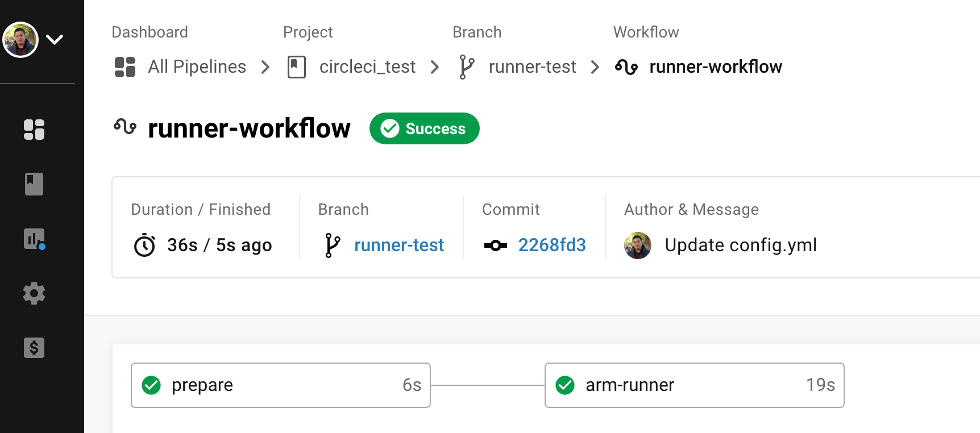Click the 'Author & Message' label

coord(692,210)
